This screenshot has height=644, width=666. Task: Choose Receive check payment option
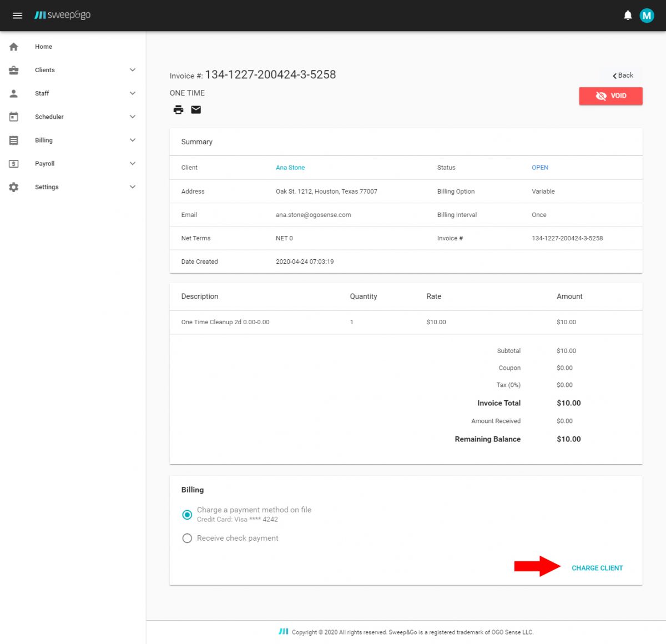point(187,538)
